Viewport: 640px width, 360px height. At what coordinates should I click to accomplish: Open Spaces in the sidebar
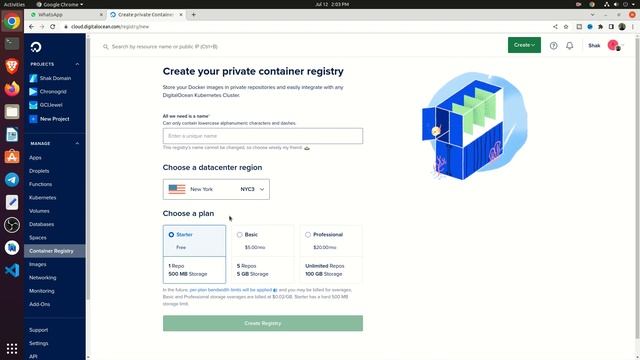point(38,238)
